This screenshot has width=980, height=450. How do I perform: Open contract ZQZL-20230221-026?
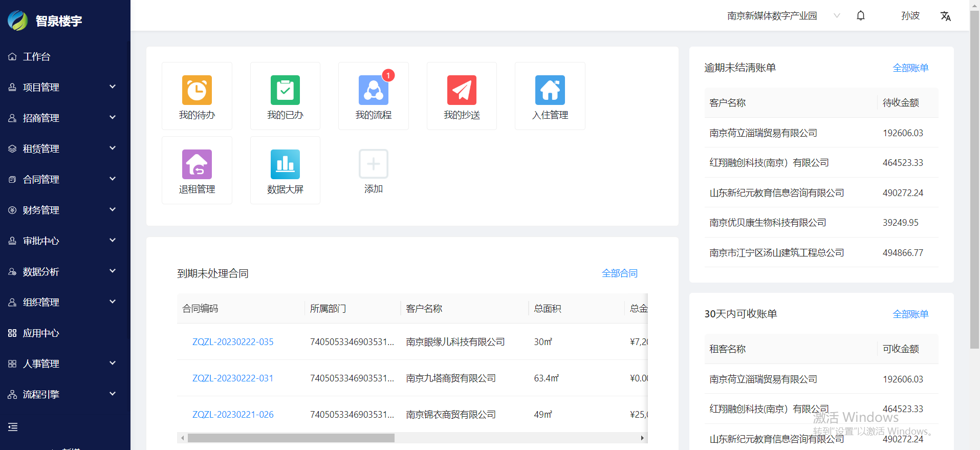pyautogui.click(x=233, y=415)
